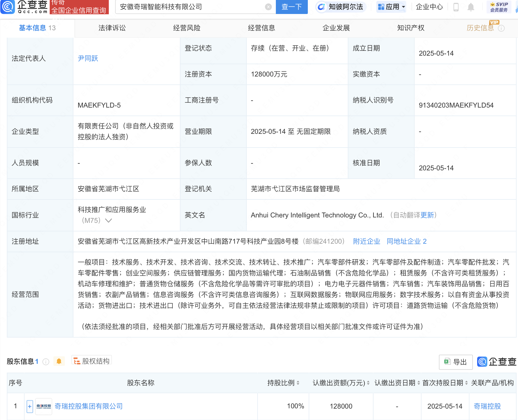The image size is (518, 420).
Task: Click the info icon next to 历史信息
Action: tap(501, 28)
